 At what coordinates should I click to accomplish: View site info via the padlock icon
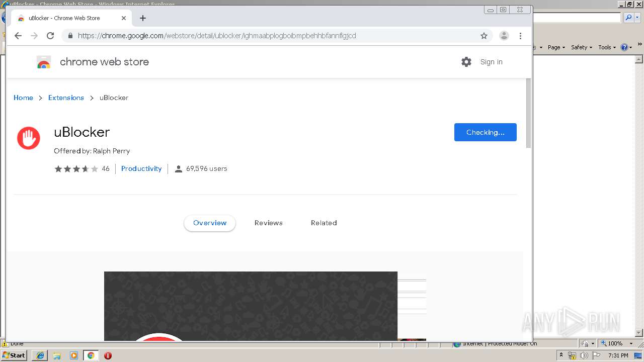click(x=70, y=36)
